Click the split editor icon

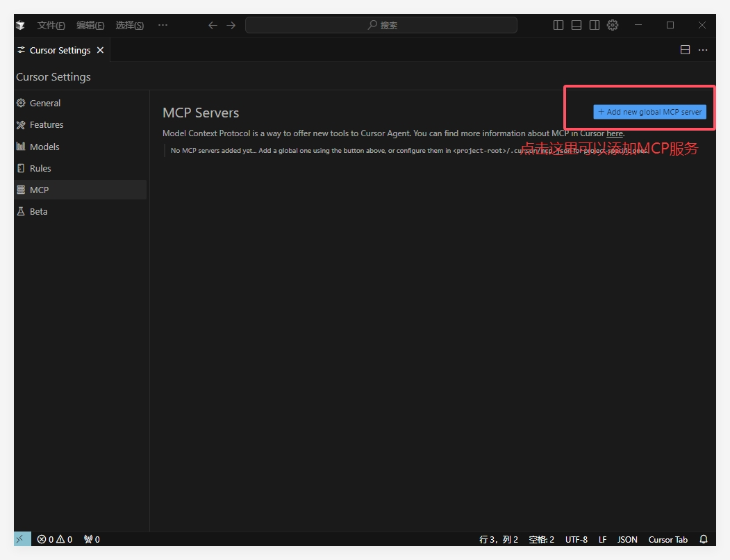click(685, 50)
